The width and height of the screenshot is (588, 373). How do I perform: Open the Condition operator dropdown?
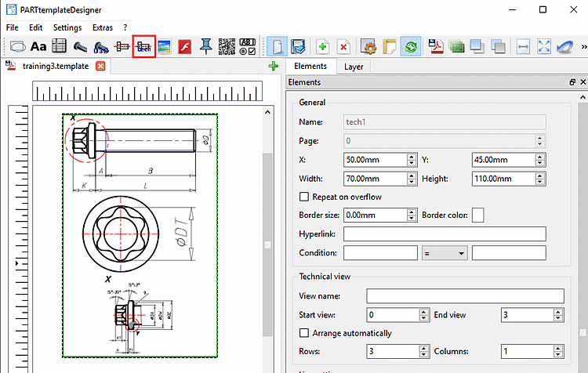click(445, 253)
